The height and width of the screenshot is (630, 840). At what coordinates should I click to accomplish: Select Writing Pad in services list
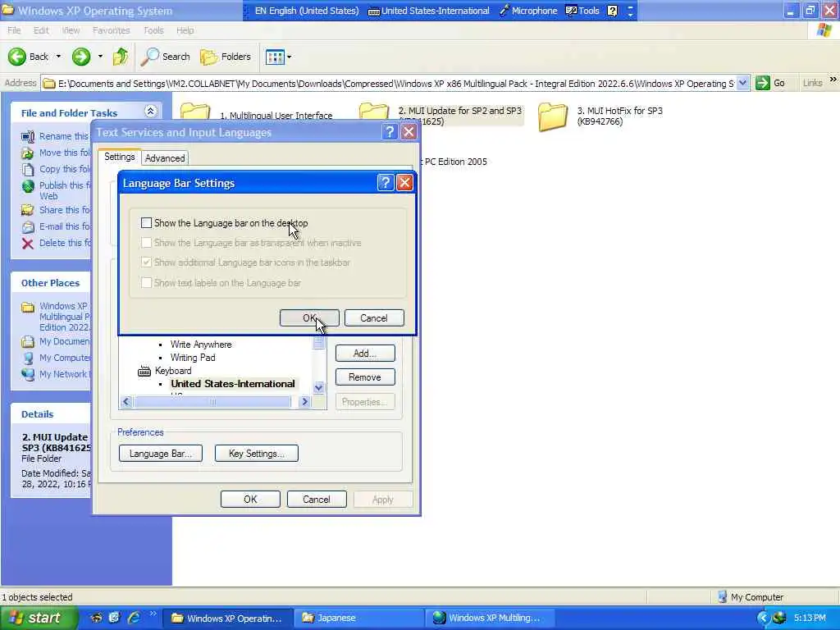pyautogui.click(x=193, y=358)
